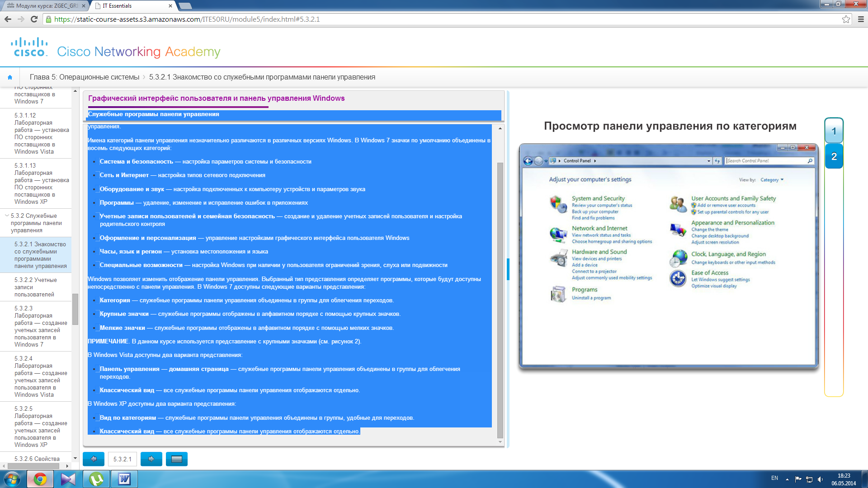Click the bold term Специальные возможности

[141, 265]
